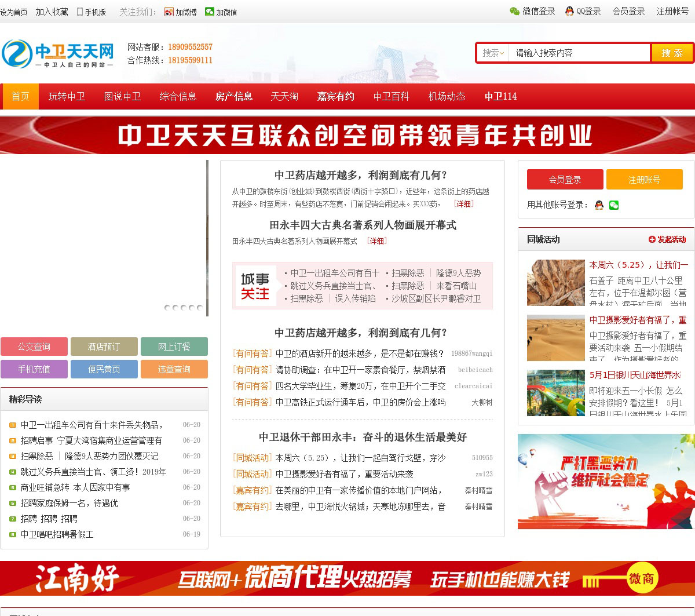Open the 去哪里,中卫海悦火锅城 item
This screenshot has height=616, width=695.
tap(361, 506)
